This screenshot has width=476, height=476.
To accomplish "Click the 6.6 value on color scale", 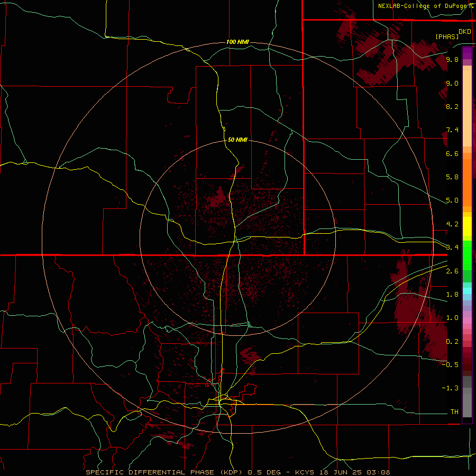I will [452, 153].
